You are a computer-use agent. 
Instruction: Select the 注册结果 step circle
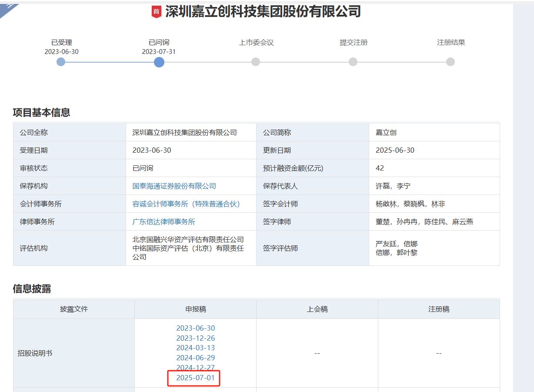[451, 62]
